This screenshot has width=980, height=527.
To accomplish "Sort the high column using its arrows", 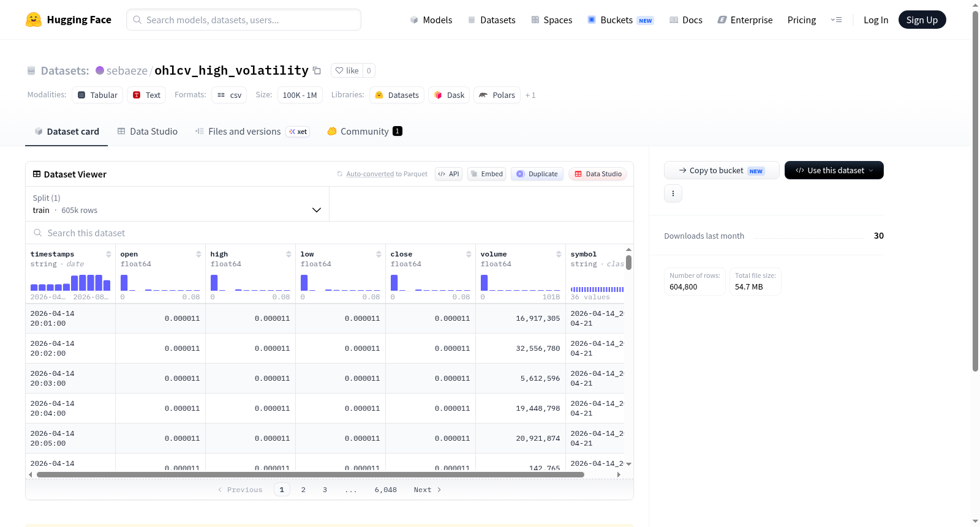I will point(288,254).
